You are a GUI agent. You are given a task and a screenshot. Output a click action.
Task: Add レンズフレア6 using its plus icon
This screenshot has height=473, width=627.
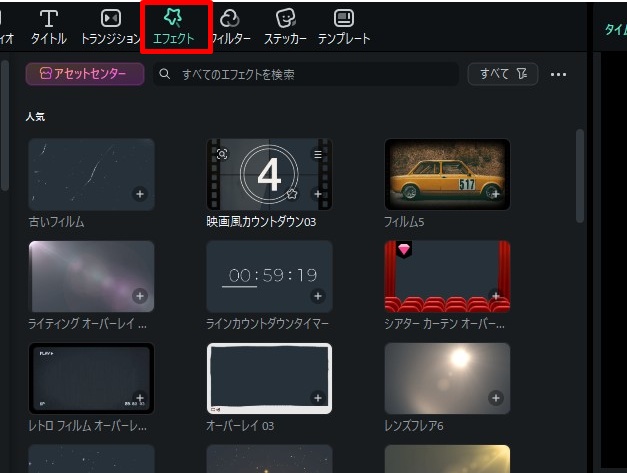[496, 399]
